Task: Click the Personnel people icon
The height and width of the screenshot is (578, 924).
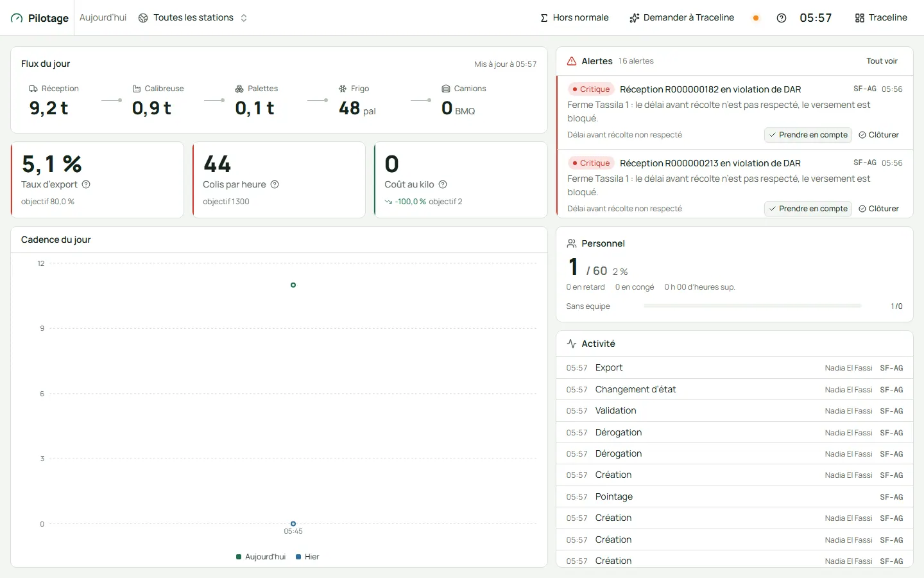Action: [x=572, y=243]
